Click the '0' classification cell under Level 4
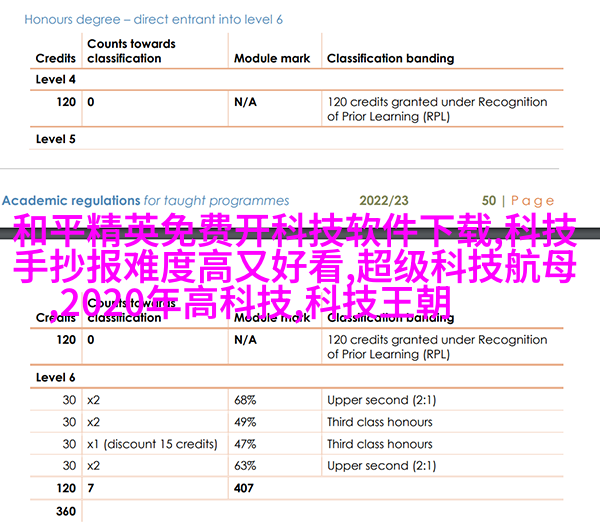The image size is (600, 524). click(x=91, y=102)
